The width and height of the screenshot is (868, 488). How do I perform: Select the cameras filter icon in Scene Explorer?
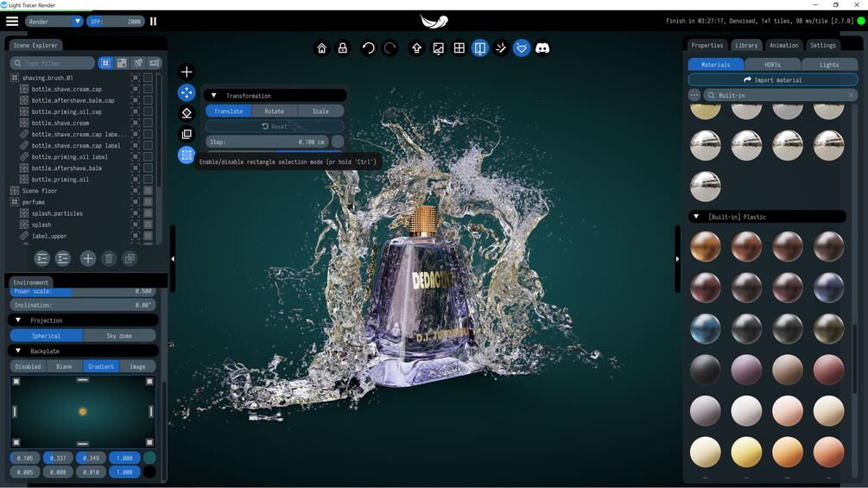pyautogui.click(x=155, y=63)
